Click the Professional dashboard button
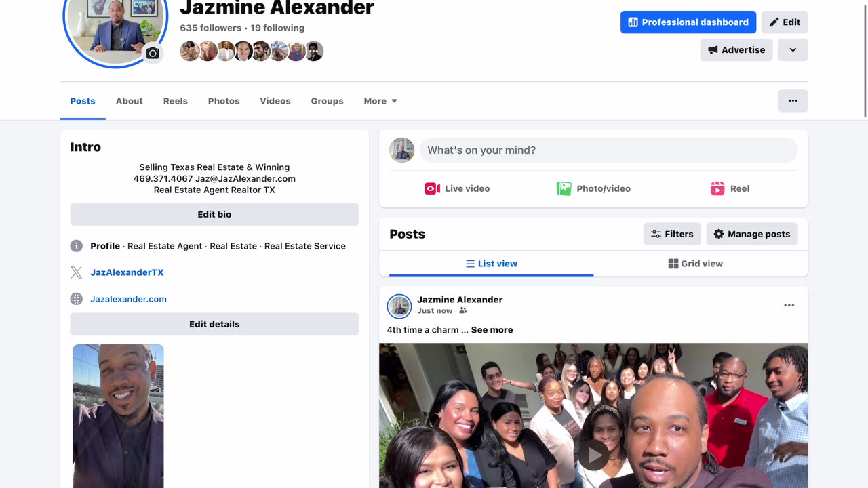This screenshot has width=868, height=488. (x=688, y=22)
